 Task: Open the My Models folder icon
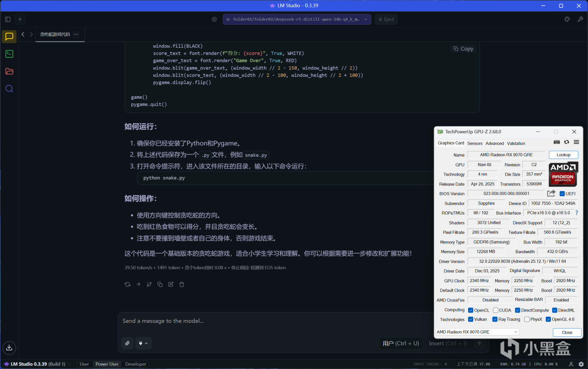pos(9,71)
